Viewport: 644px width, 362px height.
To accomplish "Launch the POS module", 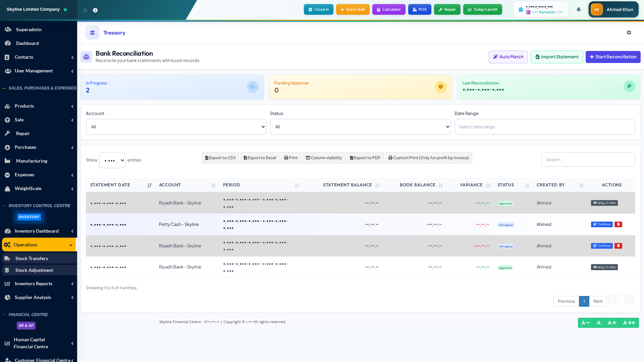I will point(420,9).
